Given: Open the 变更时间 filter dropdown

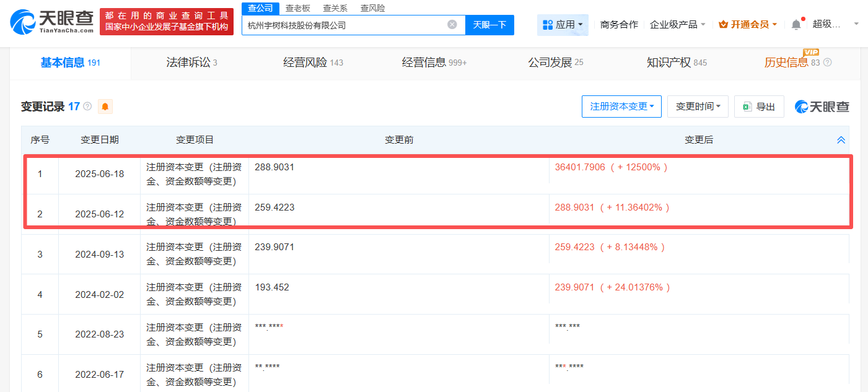Looking at the screenshot, I should point(698,107).
